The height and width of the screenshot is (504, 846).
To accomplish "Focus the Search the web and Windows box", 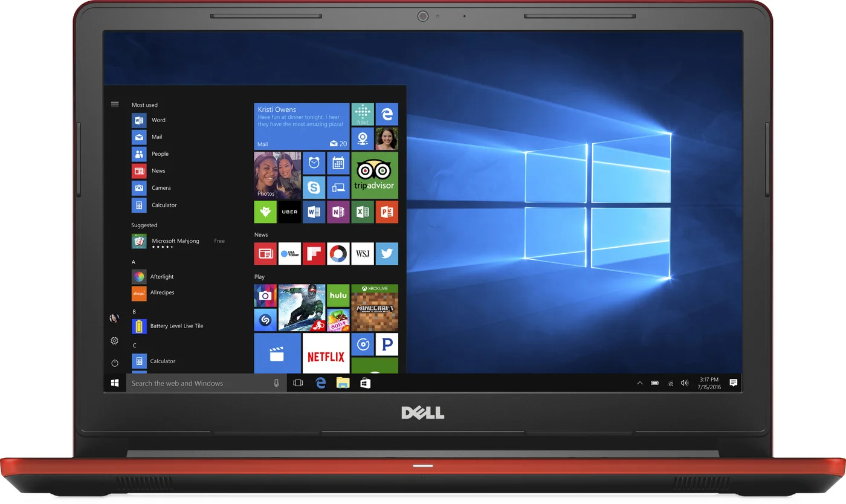I will coord(206,383).
